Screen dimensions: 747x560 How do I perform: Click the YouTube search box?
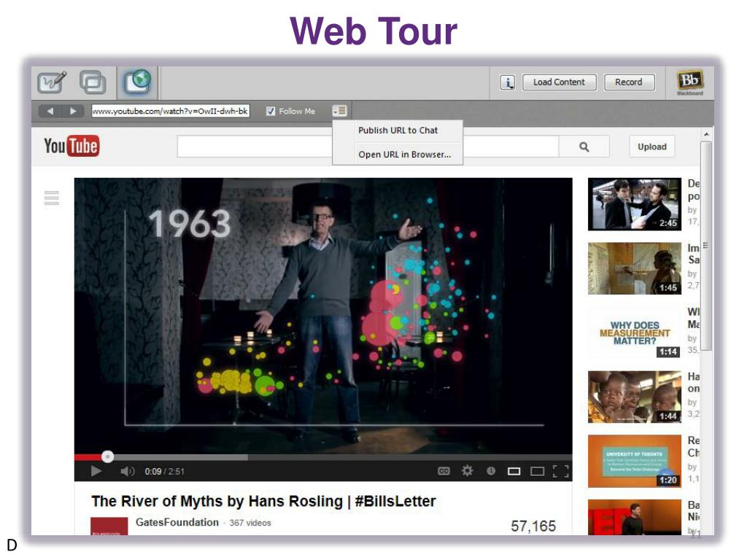click(x=368, y=147)
